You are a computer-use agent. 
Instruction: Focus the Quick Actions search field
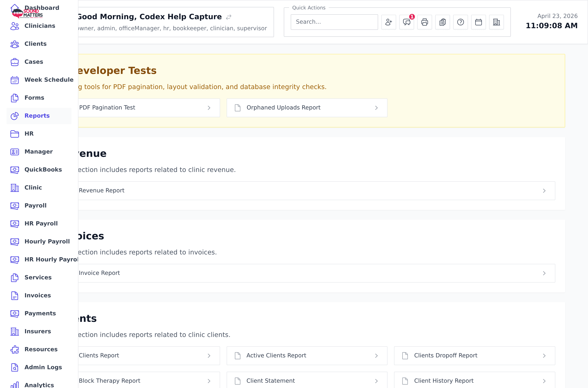point(334,22)
